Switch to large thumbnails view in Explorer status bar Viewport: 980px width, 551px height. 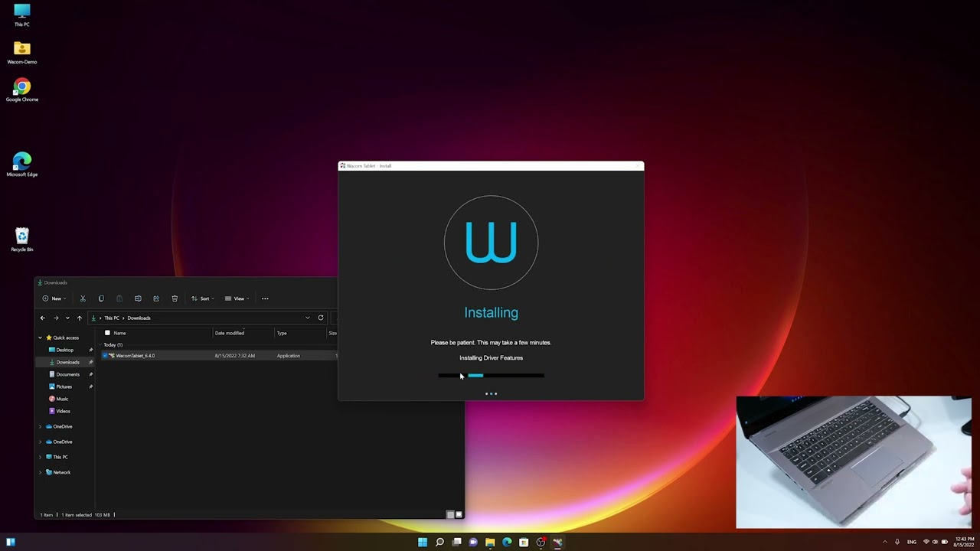(459, 514)
